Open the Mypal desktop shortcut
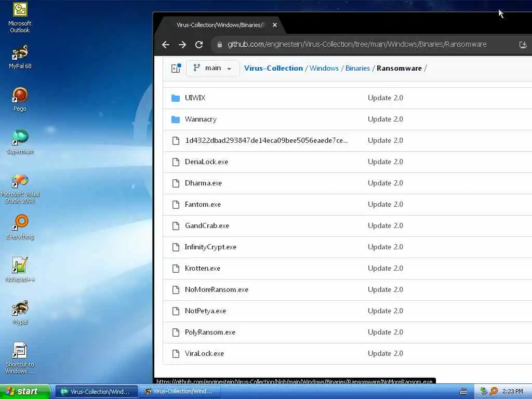Viewport: 532px width, 399px height. pyautogui.click(x=20, y=312)
